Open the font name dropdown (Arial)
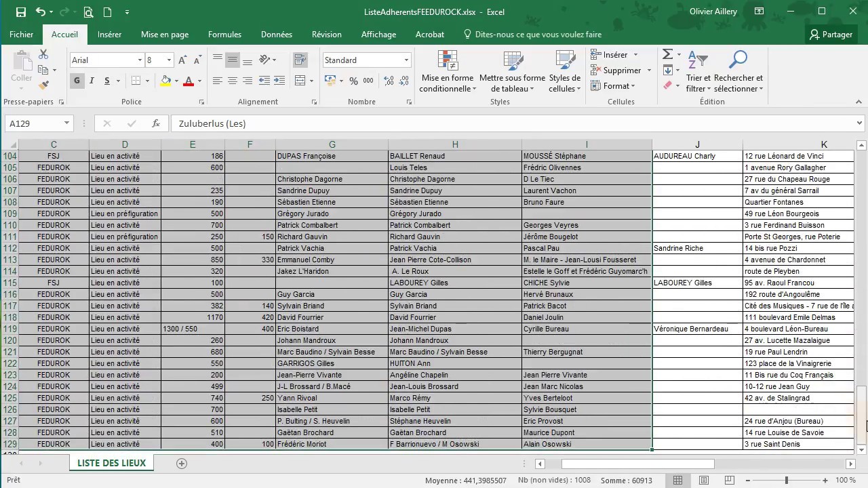This screenshot has width=868, height=488. (x=140, y=60)
